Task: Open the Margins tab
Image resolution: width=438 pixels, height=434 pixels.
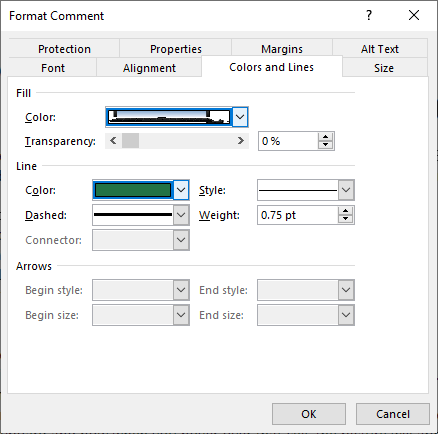Action: coord(282,49)
